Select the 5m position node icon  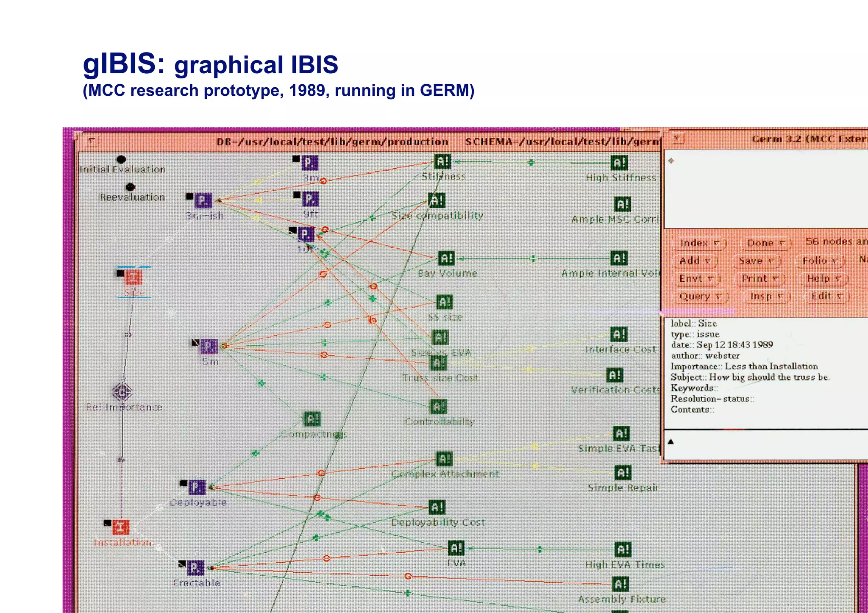click(209, 346)
